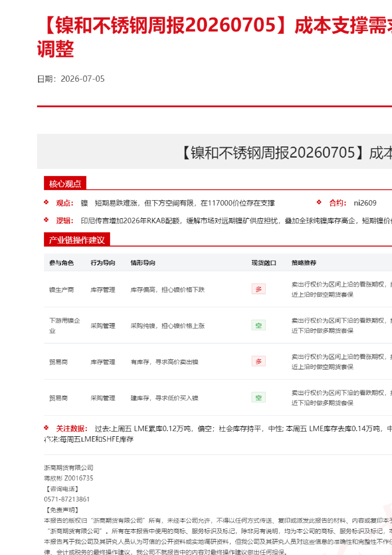Select the cell 采购纯镍，担心镍价格上涨
This screenshot has width=392, height=555.
[x=168, y=326]
